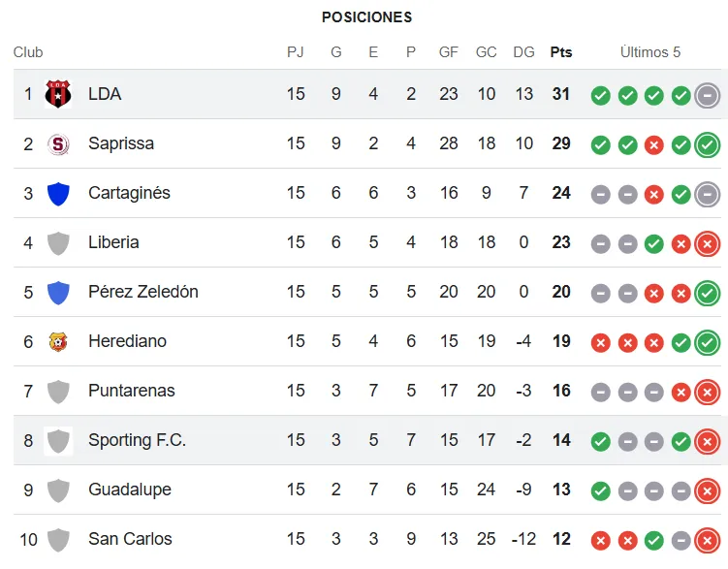This screenshot has height=569, width=728.
Task: Click the Cartaginés blue shield icon
Action: coord(58,193)
